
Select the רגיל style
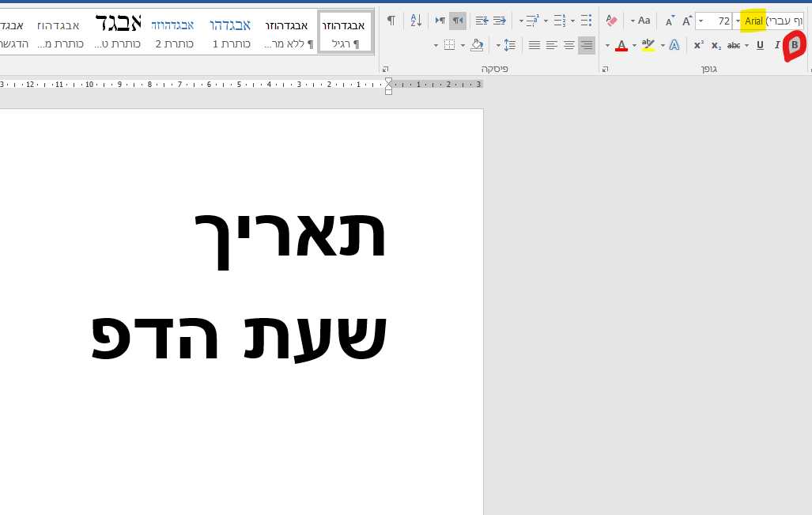(346, 32)
